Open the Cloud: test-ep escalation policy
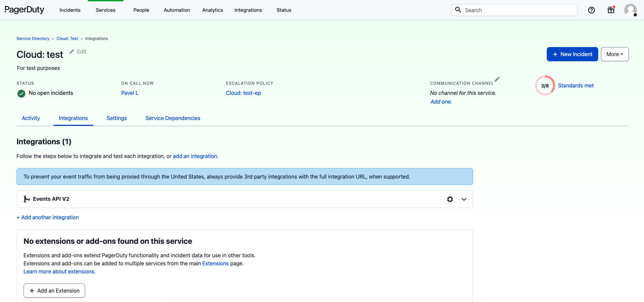Screen dimensions: 644x302 244,93
